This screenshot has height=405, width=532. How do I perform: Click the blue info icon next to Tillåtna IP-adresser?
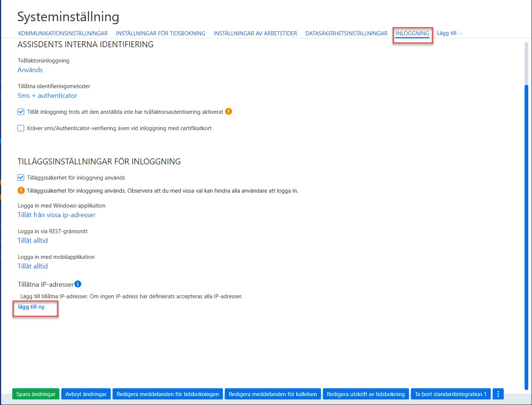(78, 284)
